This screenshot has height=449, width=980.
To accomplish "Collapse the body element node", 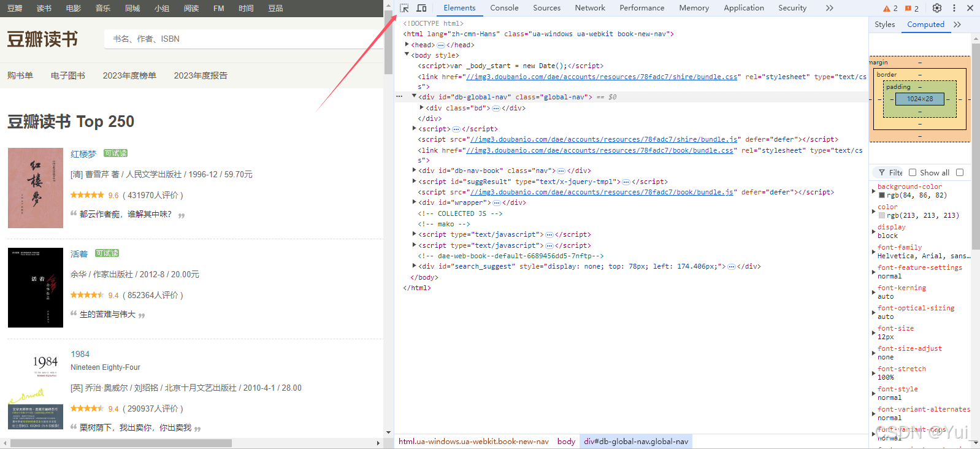I will (407, 55).
